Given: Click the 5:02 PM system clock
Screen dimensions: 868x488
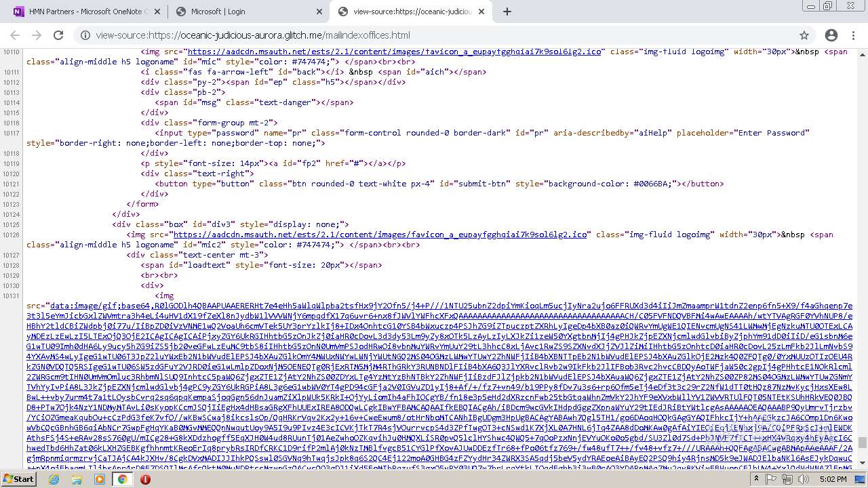Looking at the screenshot, I should (832, 479).
